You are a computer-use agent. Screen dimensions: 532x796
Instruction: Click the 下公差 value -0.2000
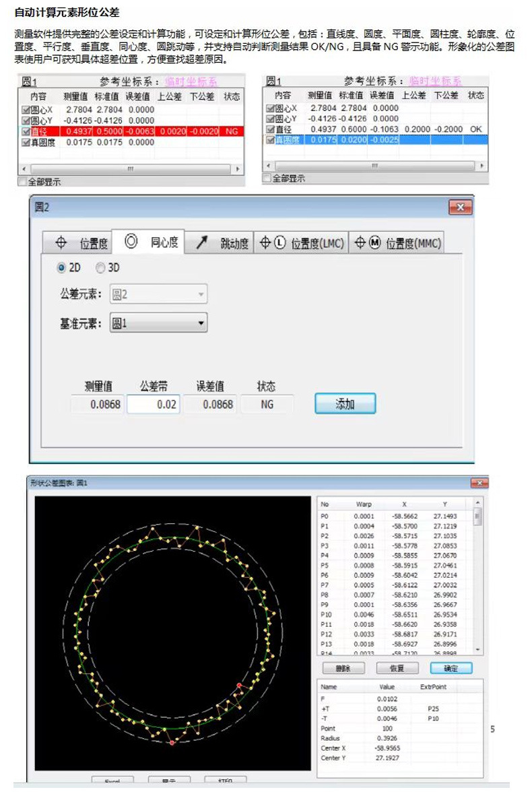pos(448,129)
